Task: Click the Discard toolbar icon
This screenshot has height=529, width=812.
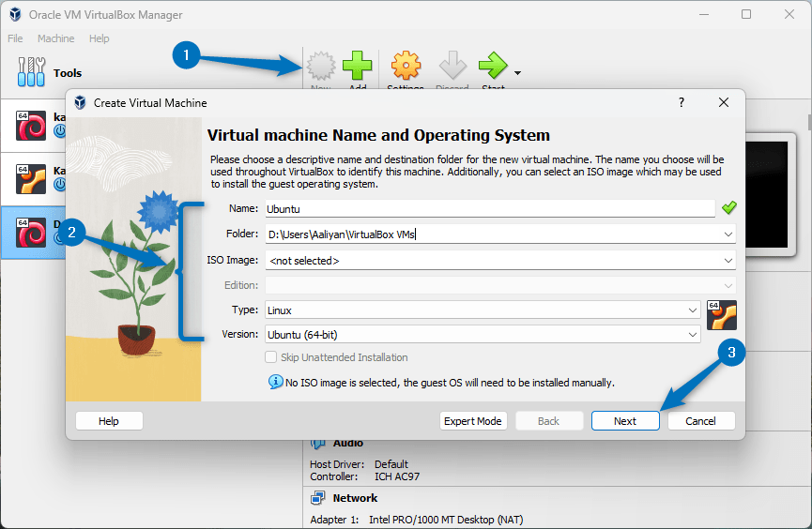Action: (452, 66)
